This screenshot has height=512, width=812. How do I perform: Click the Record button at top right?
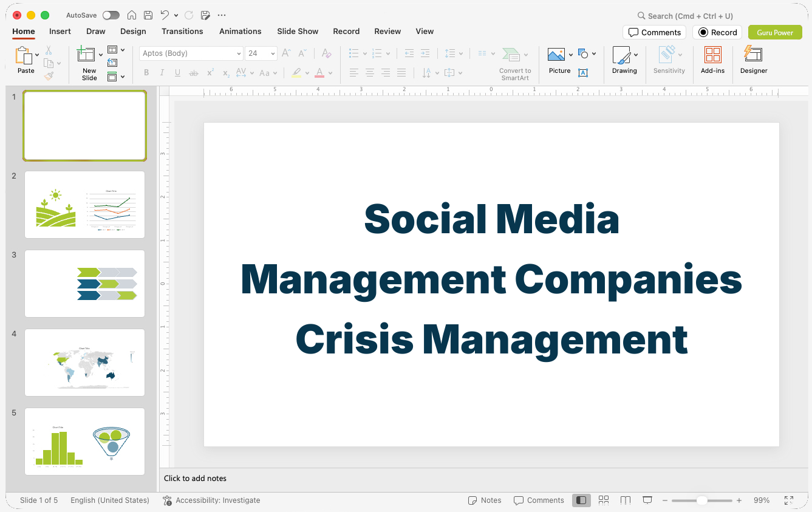point(717,32)
